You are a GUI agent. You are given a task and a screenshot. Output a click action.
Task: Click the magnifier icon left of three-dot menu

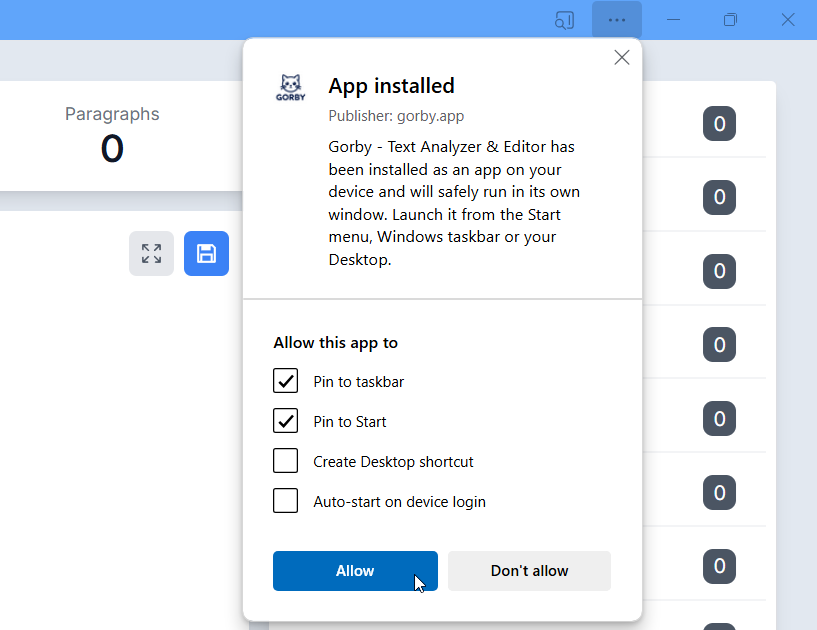click(x=564, y=20)
